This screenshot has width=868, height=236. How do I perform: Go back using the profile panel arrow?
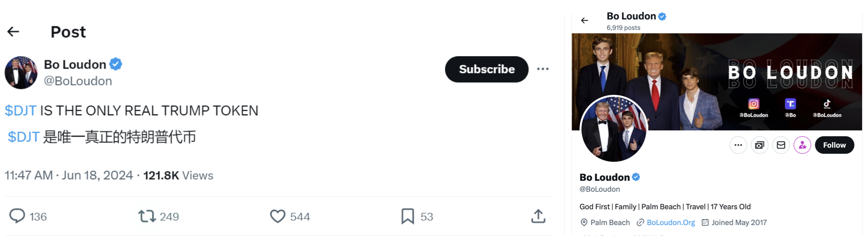585,20
